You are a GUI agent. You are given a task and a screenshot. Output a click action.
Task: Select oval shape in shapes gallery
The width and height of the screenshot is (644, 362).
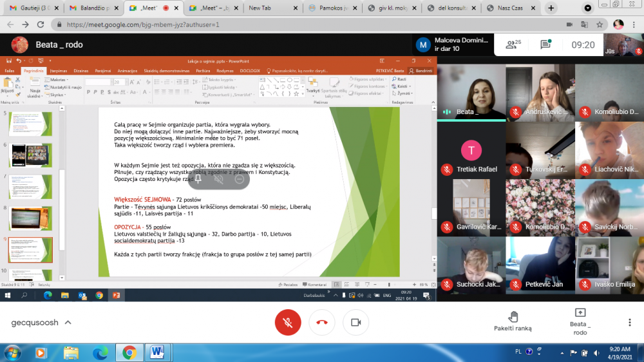pos(290,80)
